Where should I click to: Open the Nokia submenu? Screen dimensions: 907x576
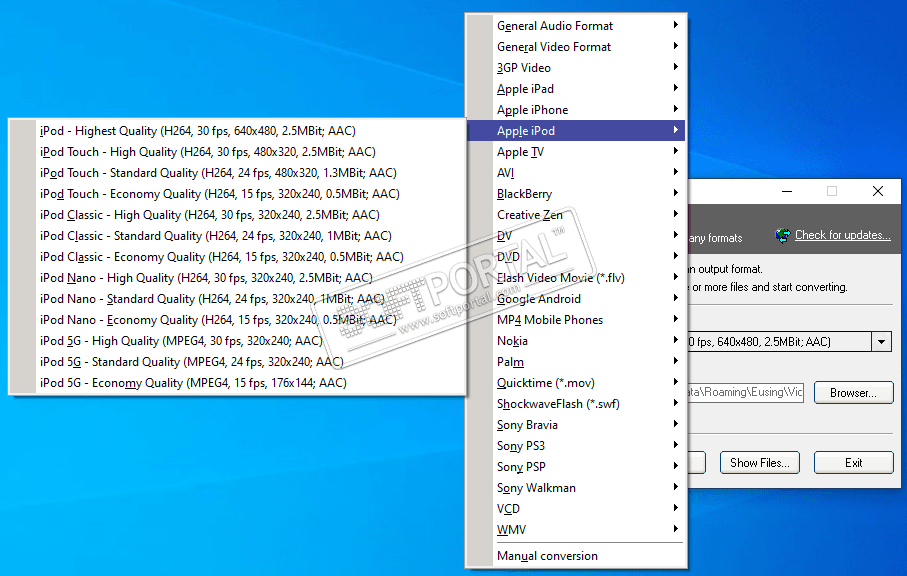pos(576,341)
